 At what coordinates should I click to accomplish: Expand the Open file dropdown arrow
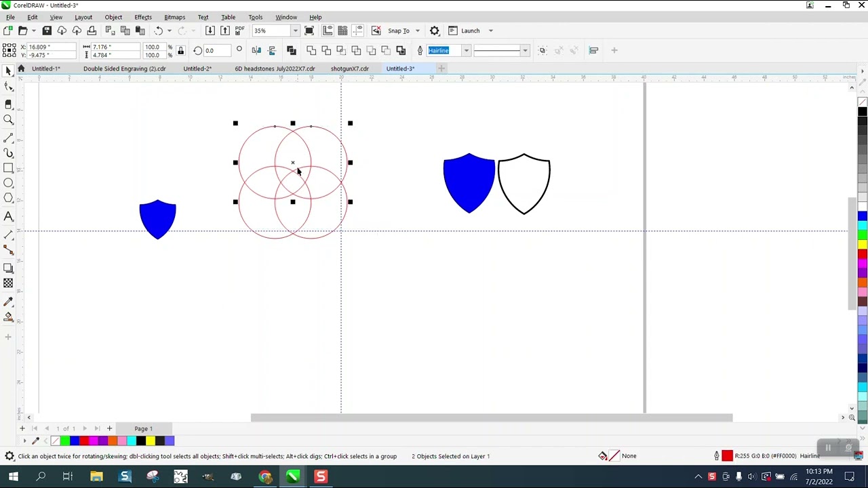point(33,30)
